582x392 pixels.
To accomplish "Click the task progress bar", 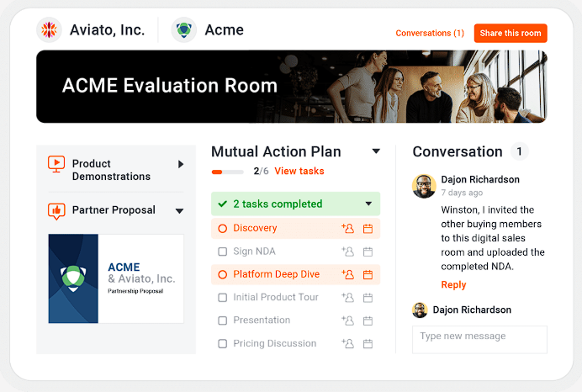I will pos(228,172).
